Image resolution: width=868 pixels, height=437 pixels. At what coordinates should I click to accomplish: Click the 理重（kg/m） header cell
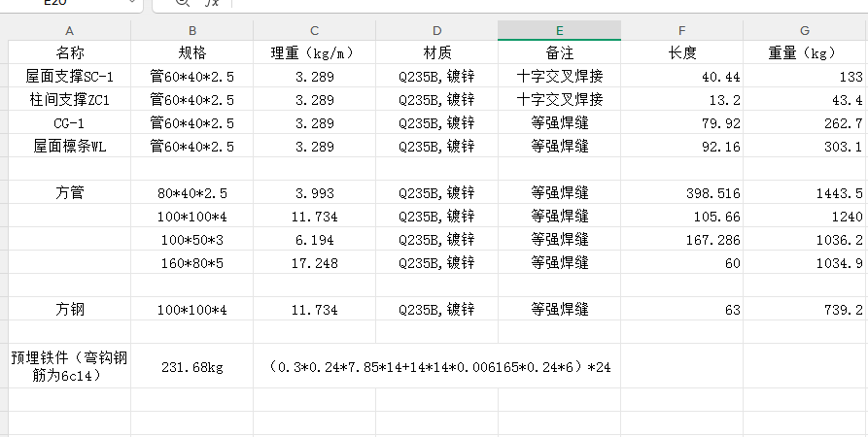[314, 52]
